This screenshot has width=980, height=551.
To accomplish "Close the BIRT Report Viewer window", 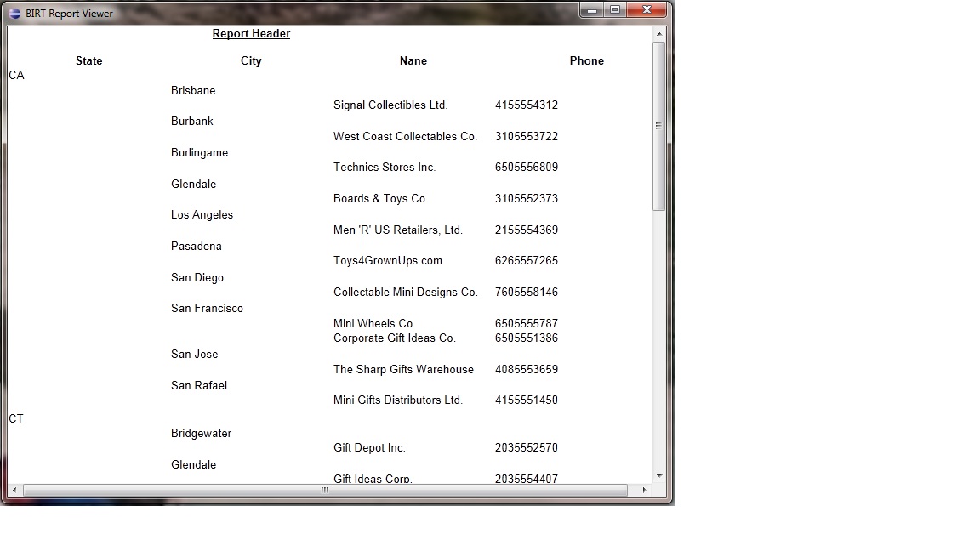I will coord(647,10).
